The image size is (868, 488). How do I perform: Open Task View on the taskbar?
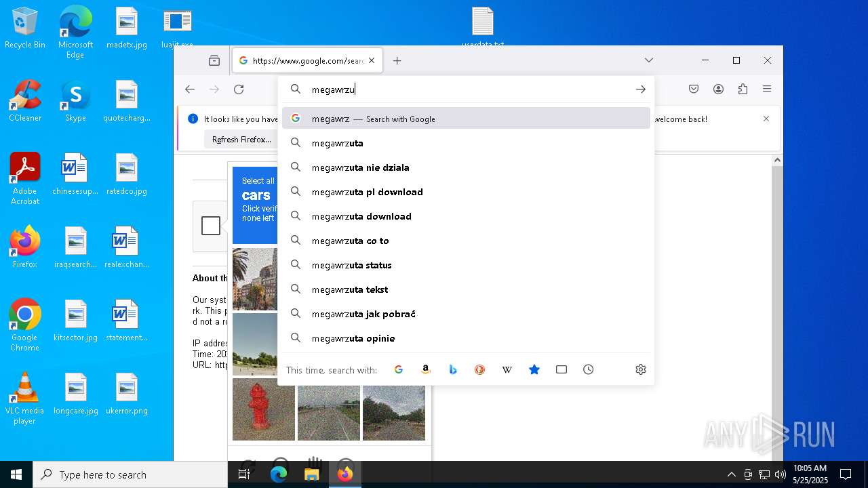point(244,474)
